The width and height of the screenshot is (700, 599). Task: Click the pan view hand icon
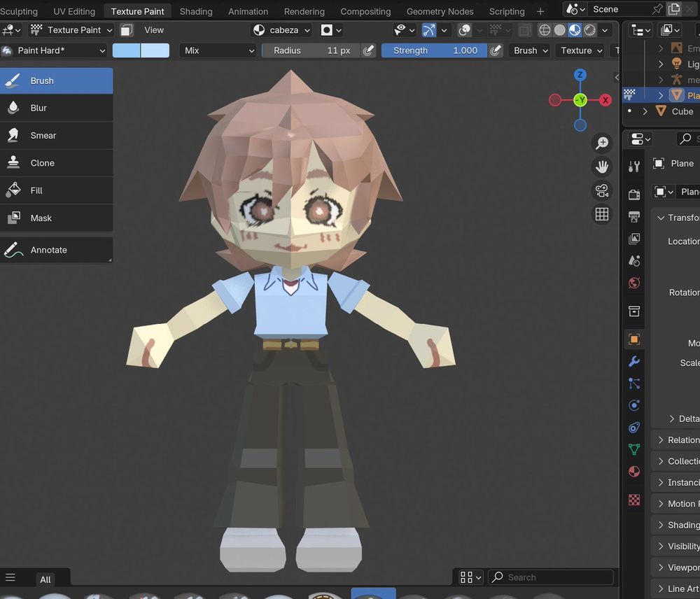click(602, 167)
